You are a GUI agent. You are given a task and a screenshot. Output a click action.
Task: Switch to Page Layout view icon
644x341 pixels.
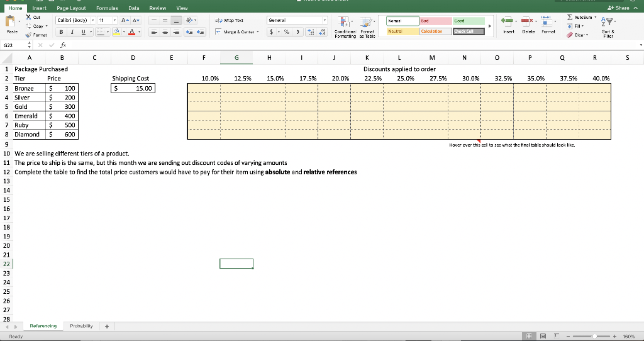click(543, 337)
